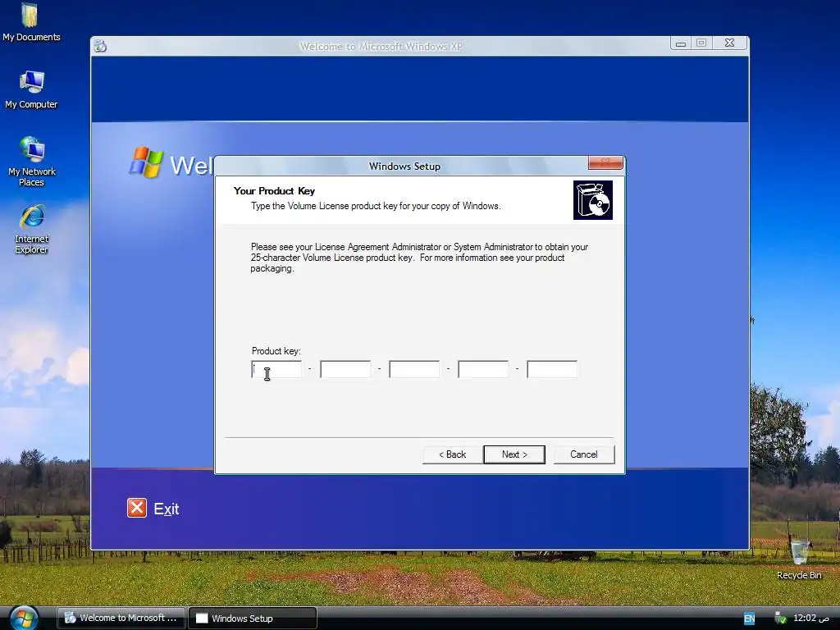Click the Windows Setup title bar text

[404, 166]
